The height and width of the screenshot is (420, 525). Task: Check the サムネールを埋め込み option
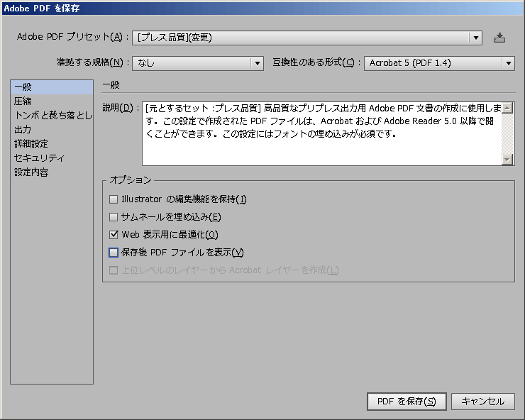114,217
